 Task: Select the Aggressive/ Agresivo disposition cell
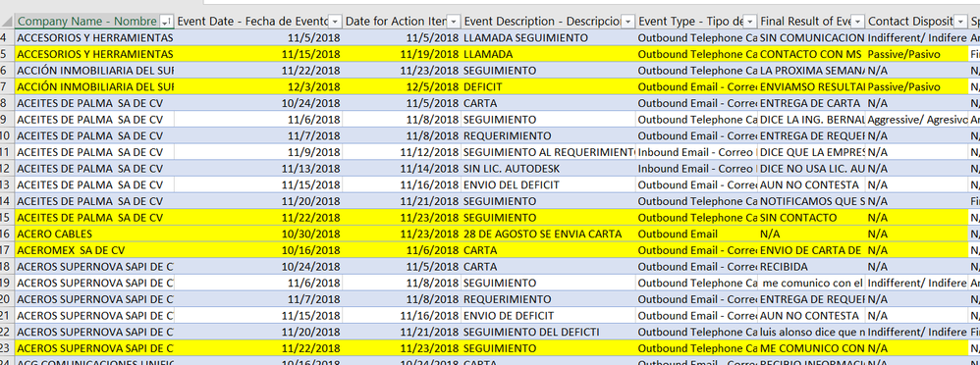[917, 120]
